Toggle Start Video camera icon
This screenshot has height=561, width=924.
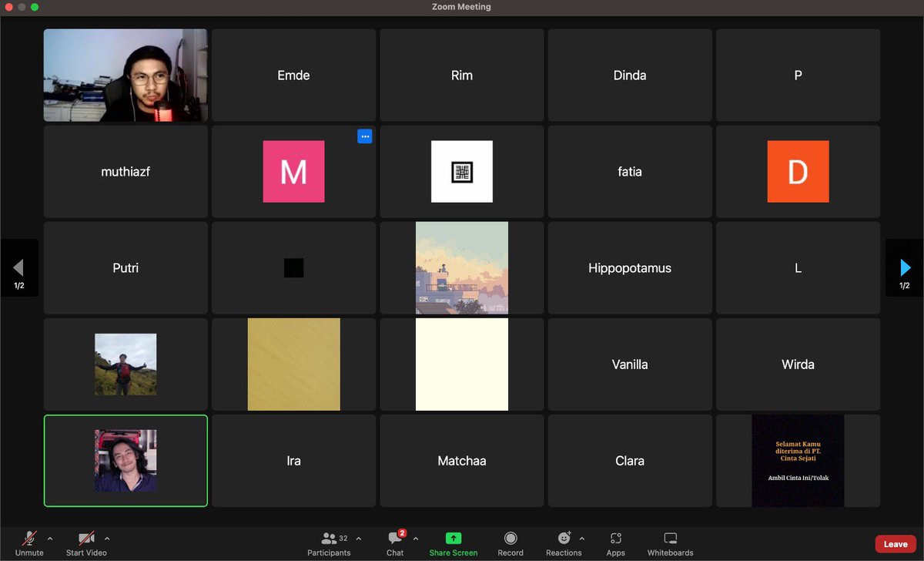(x=86, y=539)
